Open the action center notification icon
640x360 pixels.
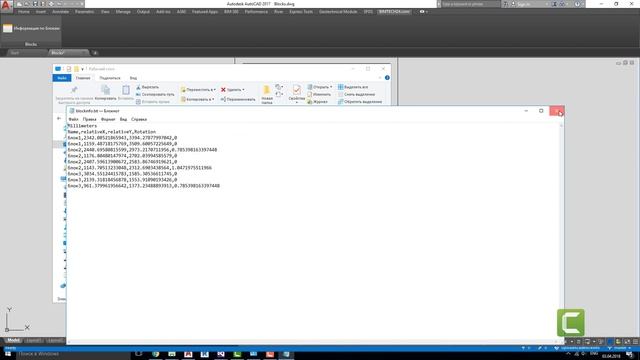pos(629,355)
